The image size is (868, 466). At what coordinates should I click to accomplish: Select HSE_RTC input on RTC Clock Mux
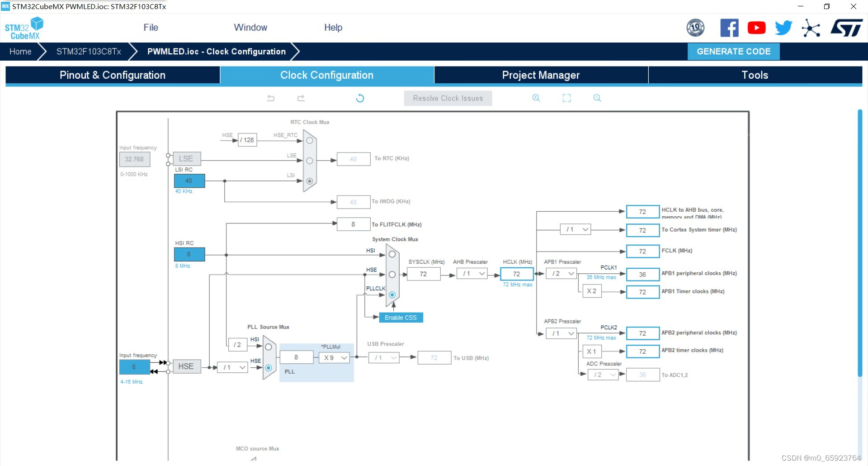click(310, 141)
